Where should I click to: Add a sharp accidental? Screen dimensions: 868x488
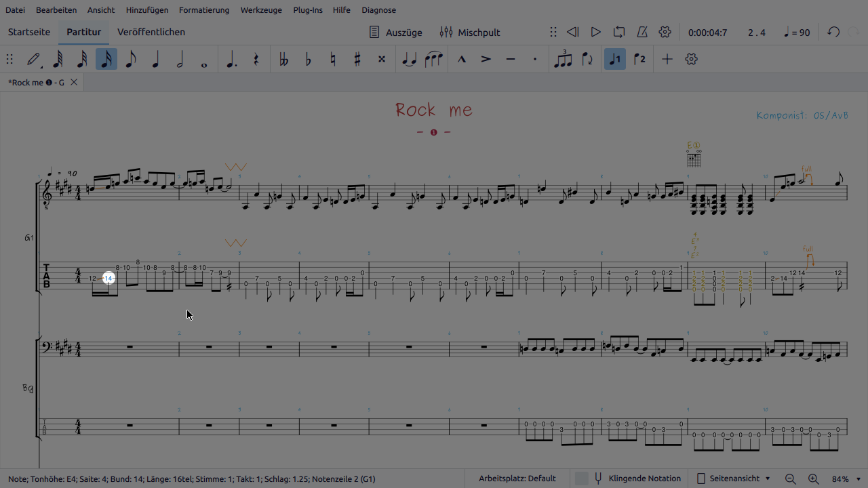click(x=357, y=60)
